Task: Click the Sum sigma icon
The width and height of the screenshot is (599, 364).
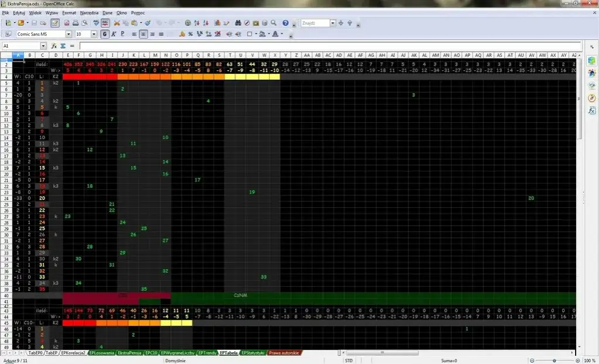Action: (62, 46)
